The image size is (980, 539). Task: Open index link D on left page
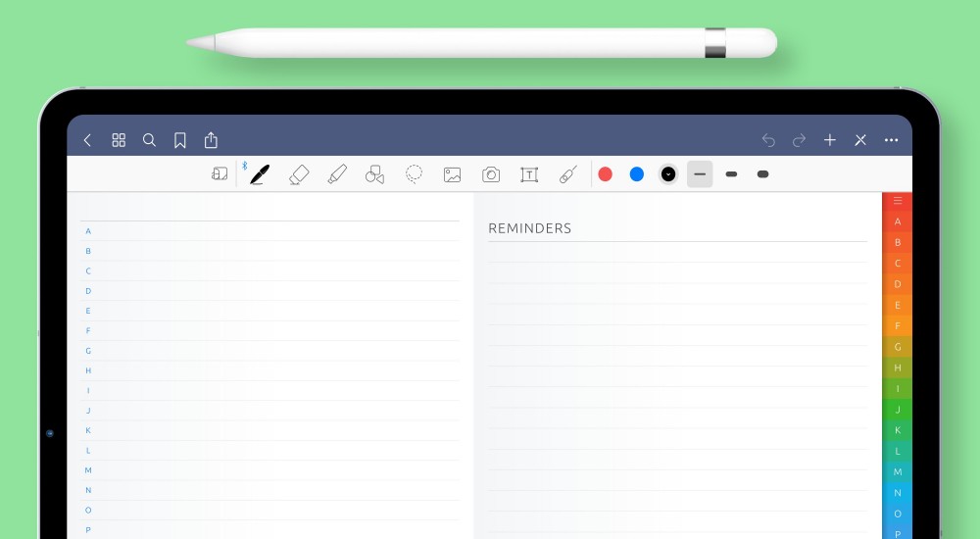click(88, 291)
